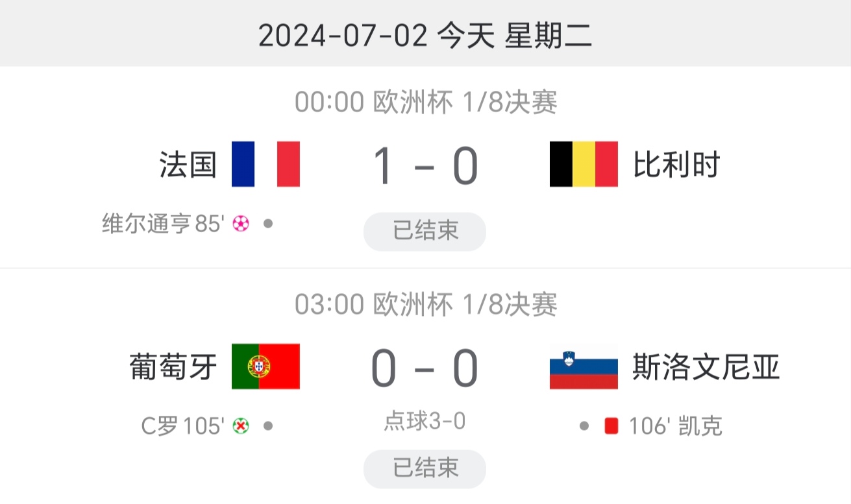
Task: Click the missed penalty icon beside C罗
Action: click(241, 426)
